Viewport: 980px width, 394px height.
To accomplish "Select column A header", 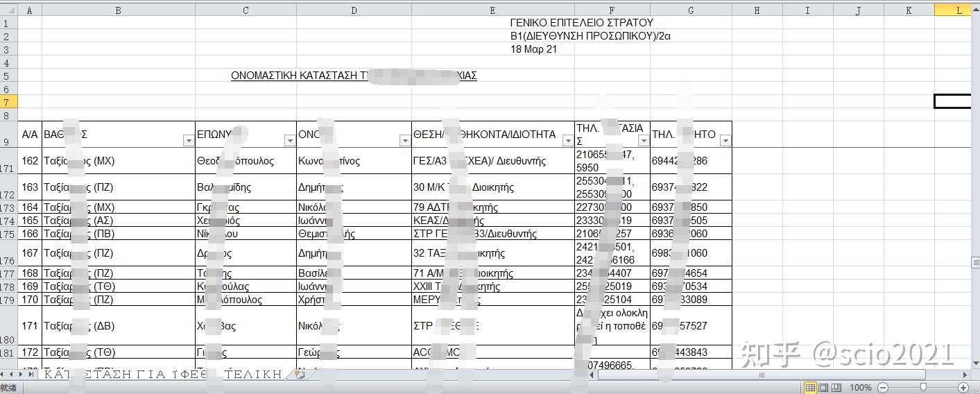I will (x=30, y=10).
